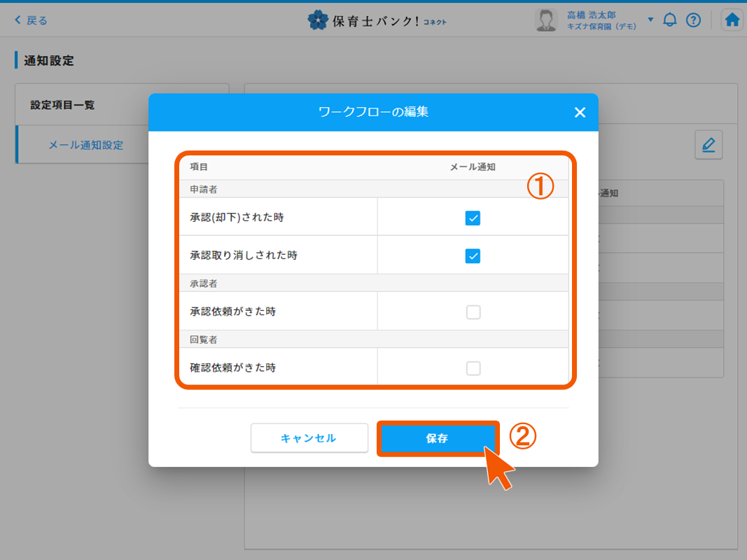Click the 保育士バンク logo
747x560 pixels.
coord(377,20)
